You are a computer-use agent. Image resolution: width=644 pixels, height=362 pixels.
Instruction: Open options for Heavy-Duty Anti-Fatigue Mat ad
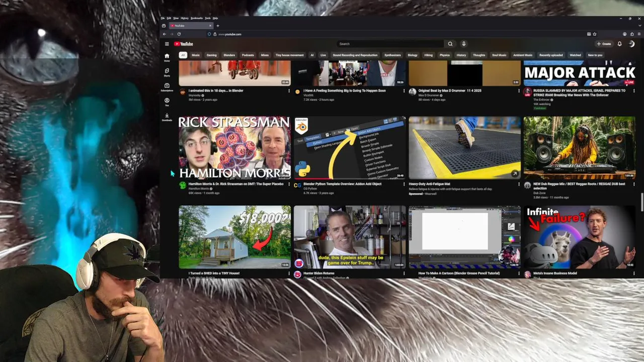pos(519,184)
